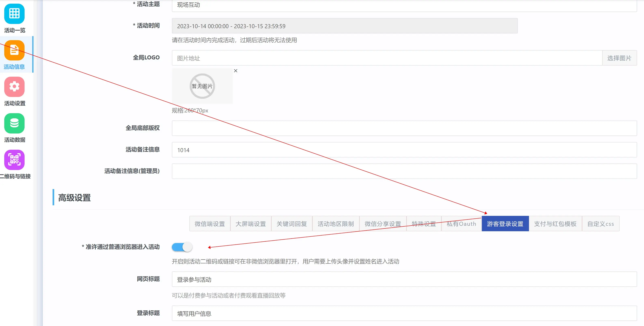The height and width of the screenshot is (326, 644).
Task: Focus the 网页标题 text field
Action: 404,279
